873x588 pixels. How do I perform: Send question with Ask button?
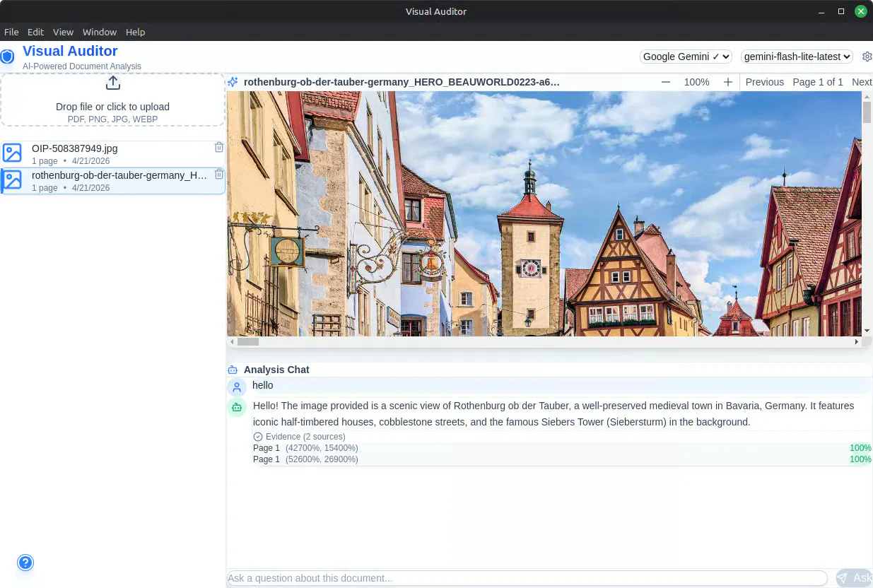(854, 578)
